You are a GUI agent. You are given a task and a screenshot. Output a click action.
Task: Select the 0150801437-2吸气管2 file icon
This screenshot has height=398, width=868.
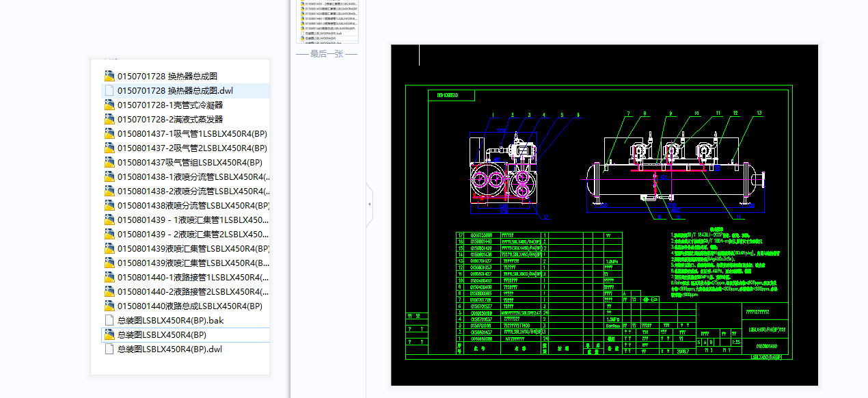109,148
